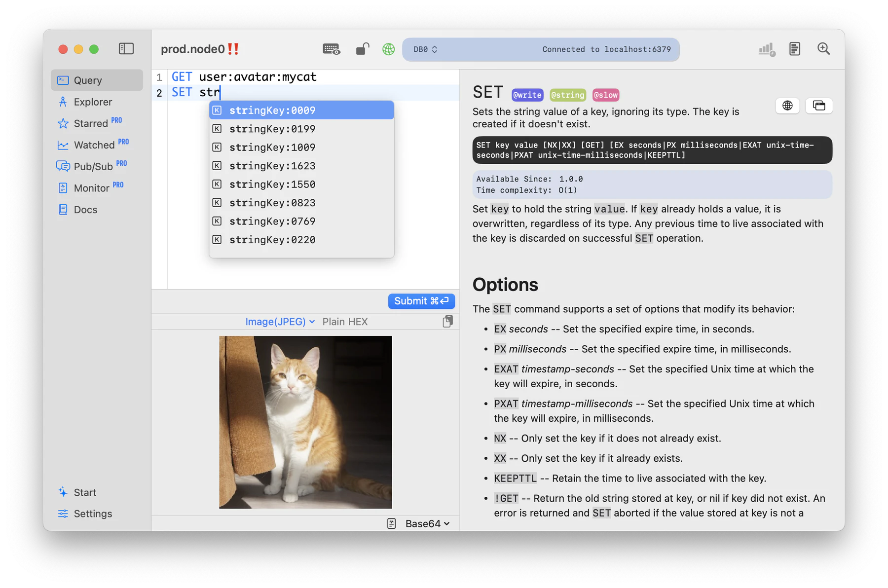Viewport: 888px width, 588px height.
Task: Click the Submit query button
Action: tap(421, 301)
